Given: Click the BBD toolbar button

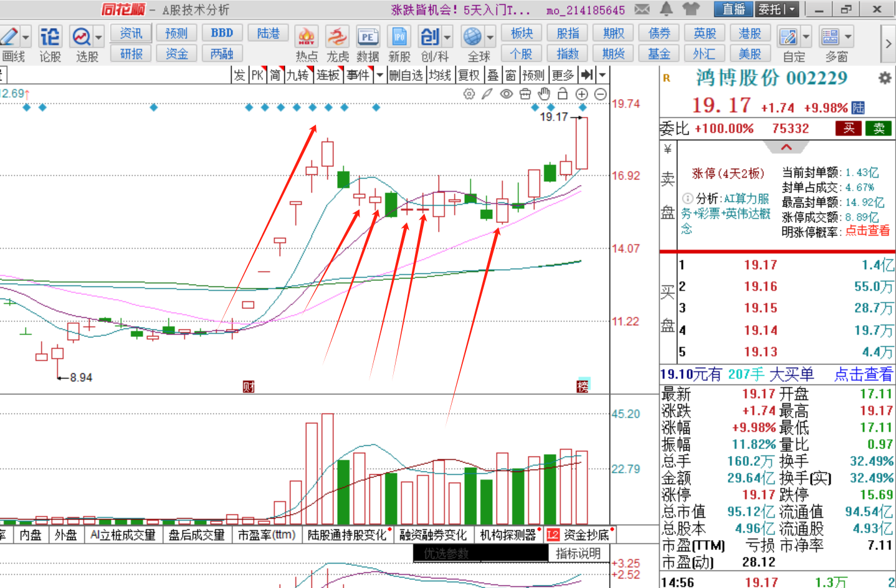Looking at the screenshot, I should pos(222,33).
